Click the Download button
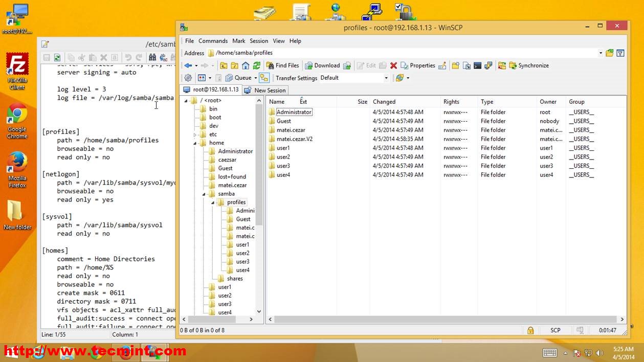This screenshot has height=362, width=644. tap(322, 65)
